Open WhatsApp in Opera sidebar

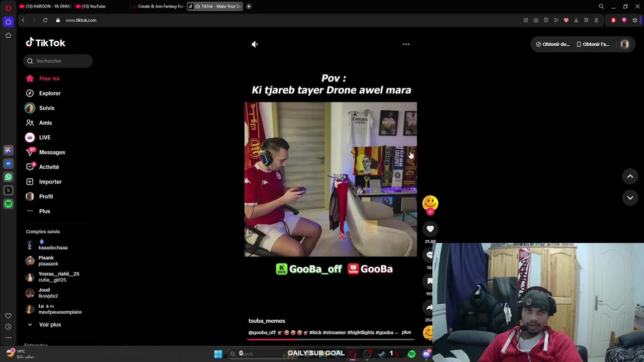tap(8, 177)
